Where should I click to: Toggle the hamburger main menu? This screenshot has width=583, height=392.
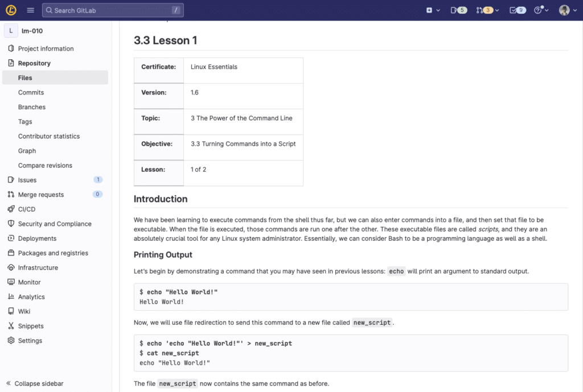click(31, 10)
